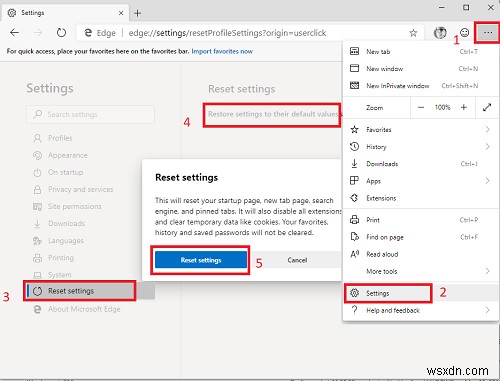Click the address bar URL
500x381 pixels.
pos(227,33)
